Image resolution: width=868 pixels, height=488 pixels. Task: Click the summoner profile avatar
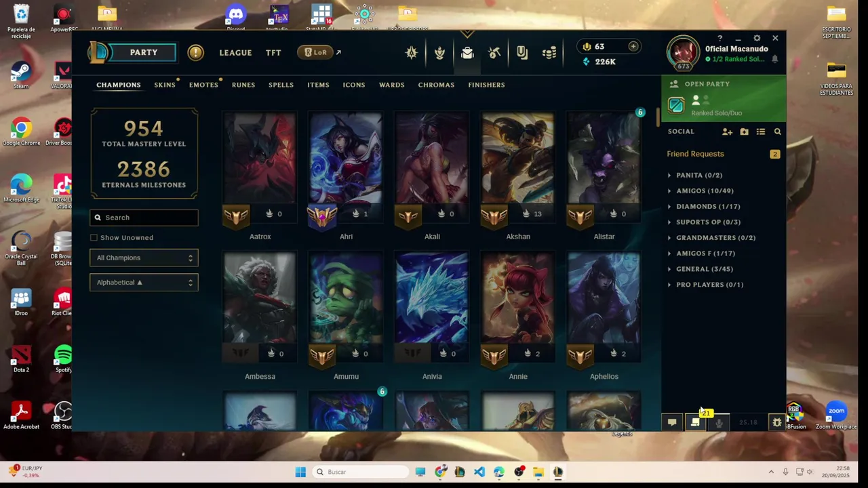point(683,52)
